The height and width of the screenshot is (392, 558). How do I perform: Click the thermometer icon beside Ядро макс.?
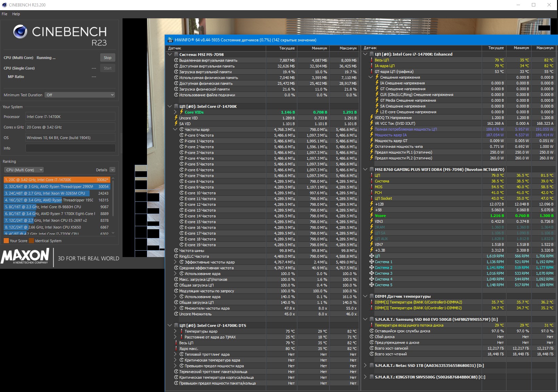176,348
